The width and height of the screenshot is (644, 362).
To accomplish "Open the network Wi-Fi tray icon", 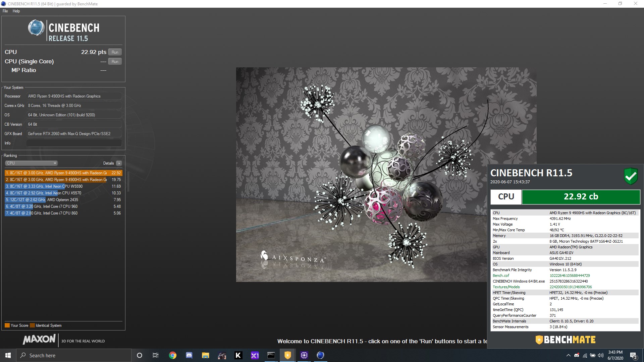I will [x=585, y=355].
